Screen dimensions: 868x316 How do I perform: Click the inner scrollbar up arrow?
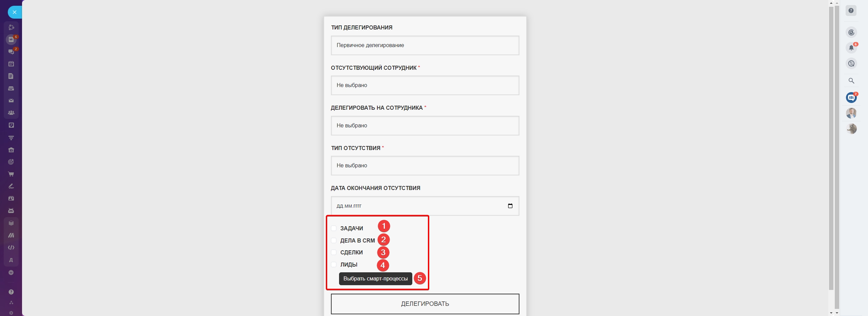coord(831,3)
